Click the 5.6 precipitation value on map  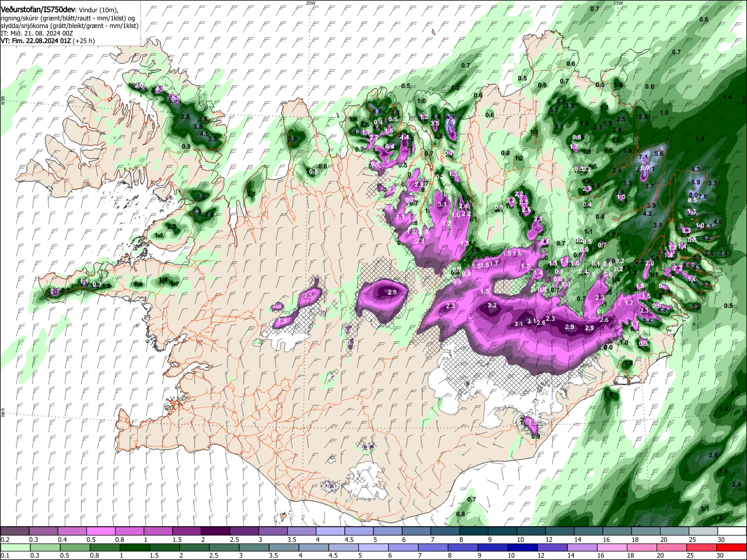tap(659, 154)
